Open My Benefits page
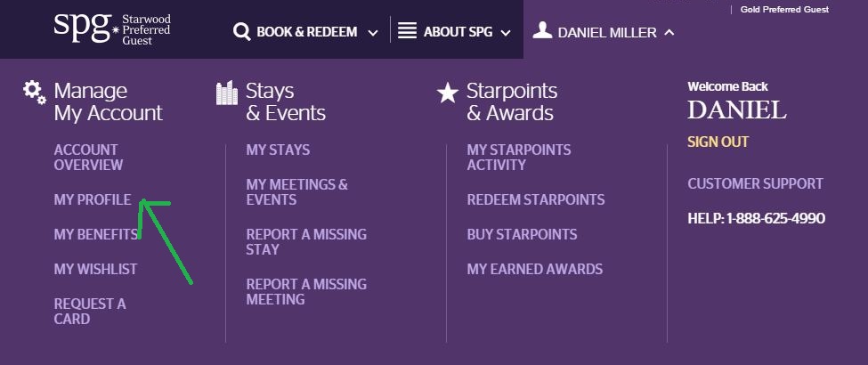The image size is (868, 365). point(95,235)
